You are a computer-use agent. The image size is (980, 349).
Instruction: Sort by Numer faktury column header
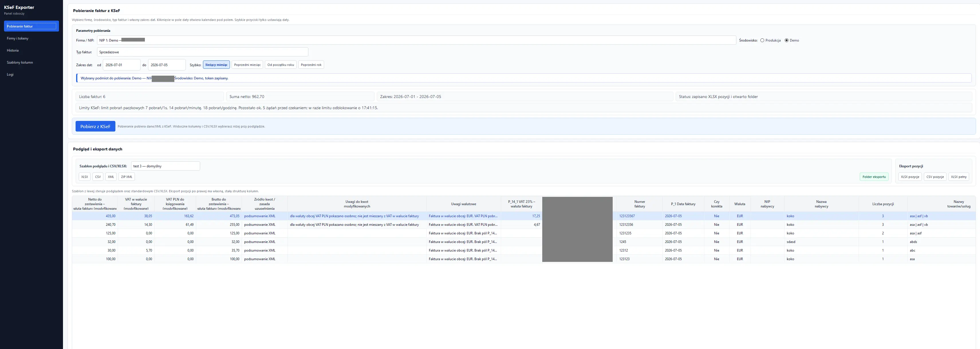[640, 204]
